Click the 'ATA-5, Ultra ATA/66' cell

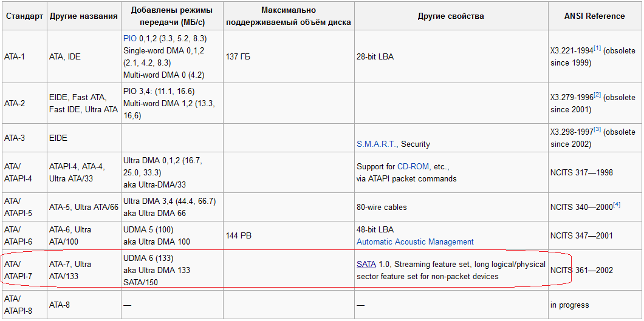pyautogui.click(x=84, y=207)
